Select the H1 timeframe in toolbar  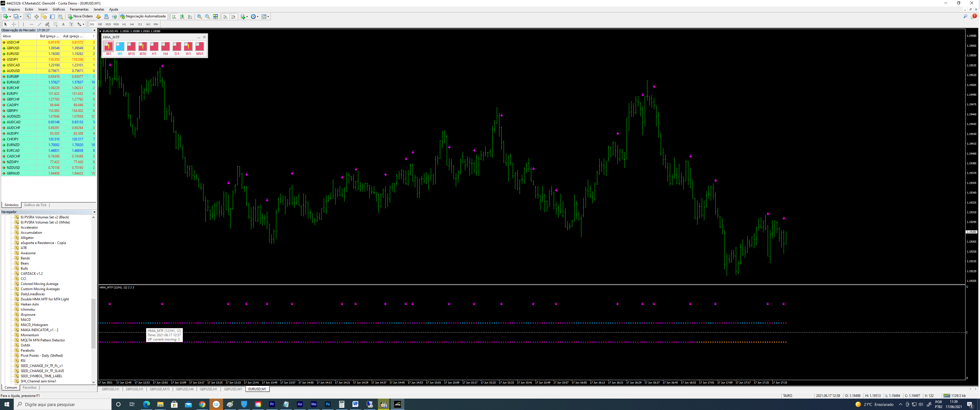tap(124, 24)
